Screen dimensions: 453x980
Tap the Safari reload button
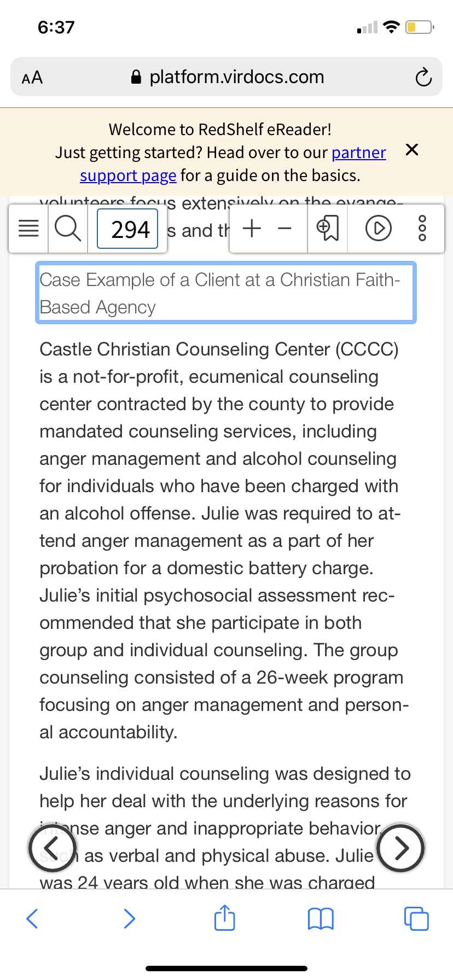click(423, 77)
